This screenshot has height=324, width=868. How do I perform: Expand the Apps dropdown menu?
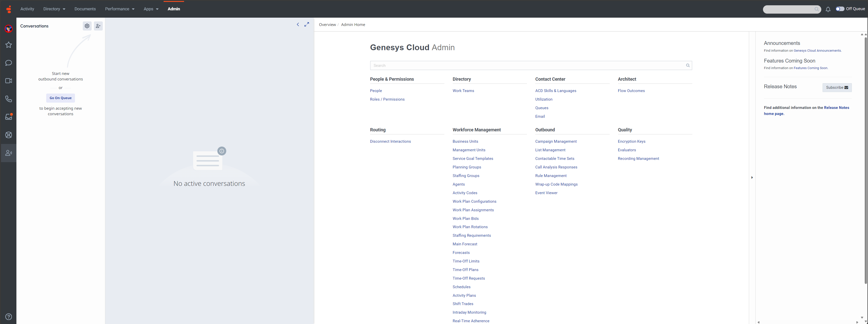[151, 9]
